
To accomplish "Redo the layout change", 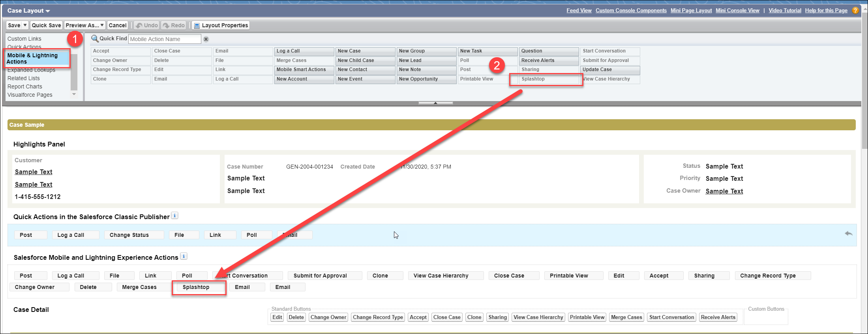I will pos(174,25).
